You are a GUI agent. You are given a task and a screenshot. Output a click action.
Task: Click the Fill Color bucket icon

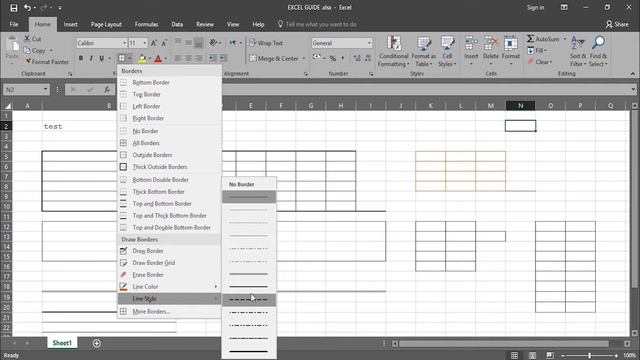click(142, 58)
